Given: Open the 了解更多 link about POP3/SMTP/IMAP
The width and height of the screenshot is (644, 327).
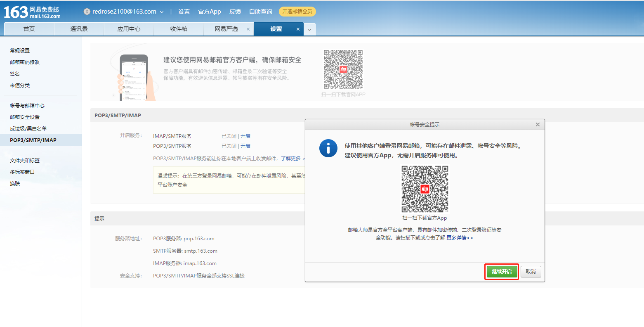Looking at the screenshot, I should point(292,158).
